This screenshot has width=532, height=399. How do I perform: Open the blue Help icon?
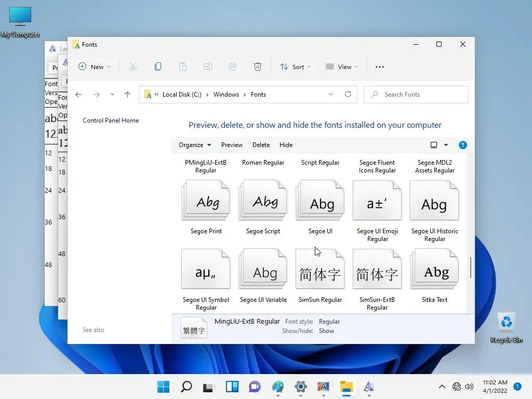(x=462, y=145)
